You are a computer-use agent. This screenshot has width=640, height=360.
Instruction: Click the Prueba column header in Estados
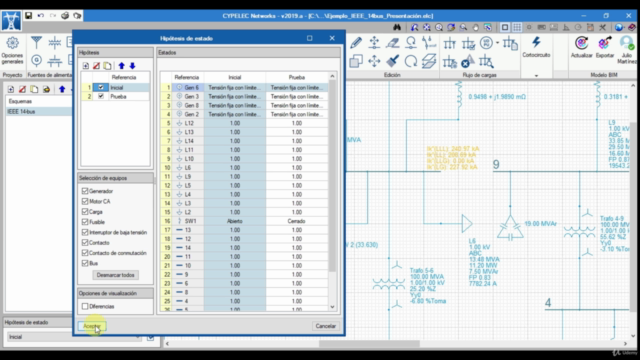297,77
